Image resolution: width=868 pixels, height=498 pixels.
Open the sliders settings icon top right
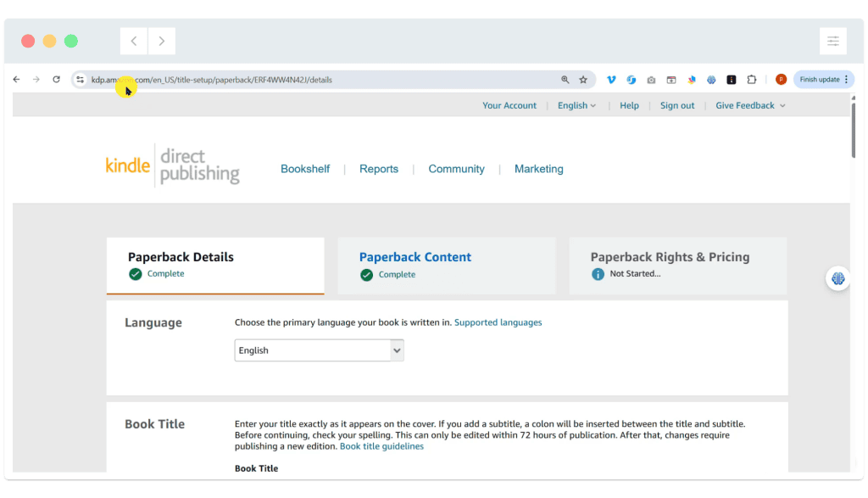(833, 41)
